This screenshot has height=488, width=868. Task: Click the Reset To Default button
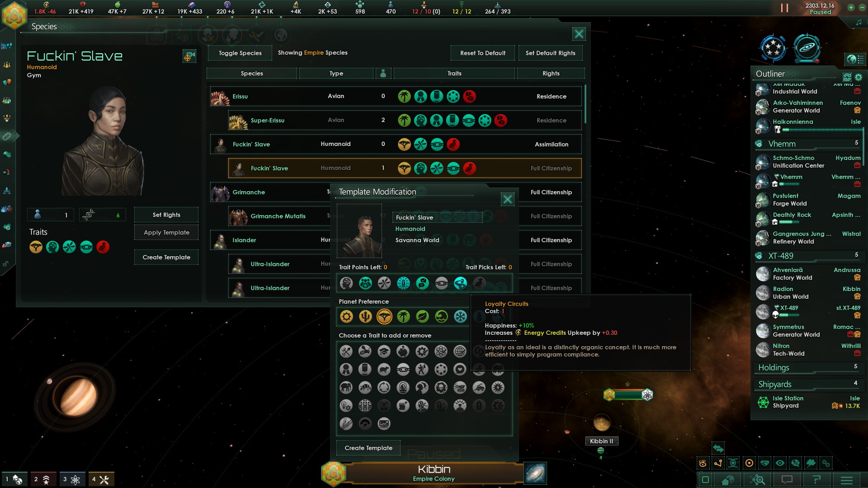click(483, 53)
